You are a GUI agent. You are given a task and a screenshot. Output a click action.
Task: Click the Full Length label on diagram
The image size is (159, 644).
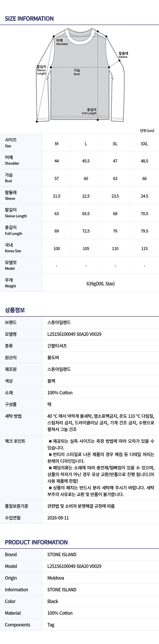click(x=89, y=111)
